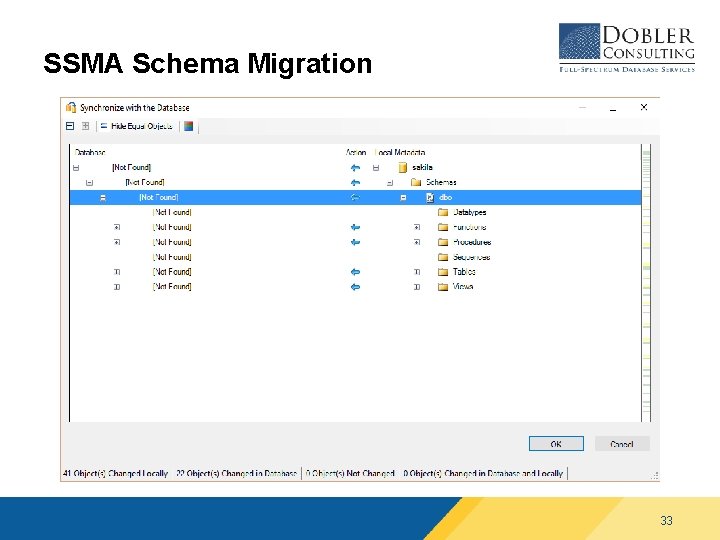This screenshot has height=540, width=720.
Task: Expand the Views folder
Action: [417, 287]
